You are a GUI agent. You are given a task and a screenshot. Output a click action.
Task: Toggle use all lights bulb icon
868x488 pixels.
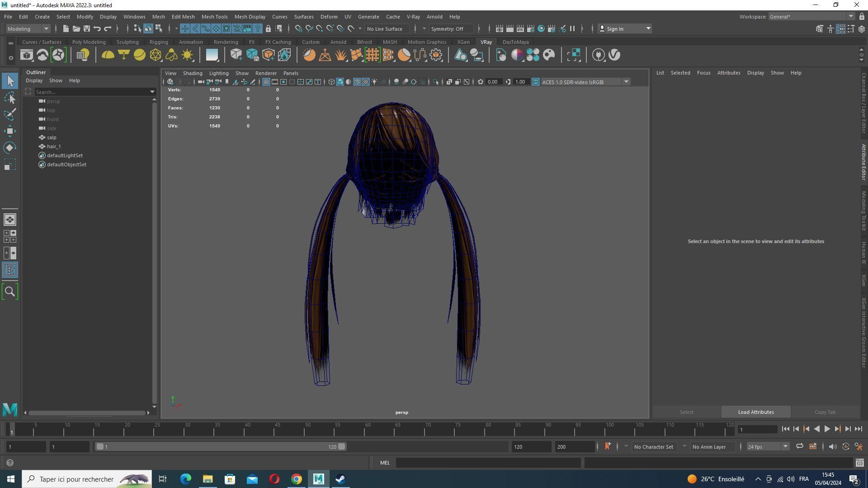(x=374, y=82)
